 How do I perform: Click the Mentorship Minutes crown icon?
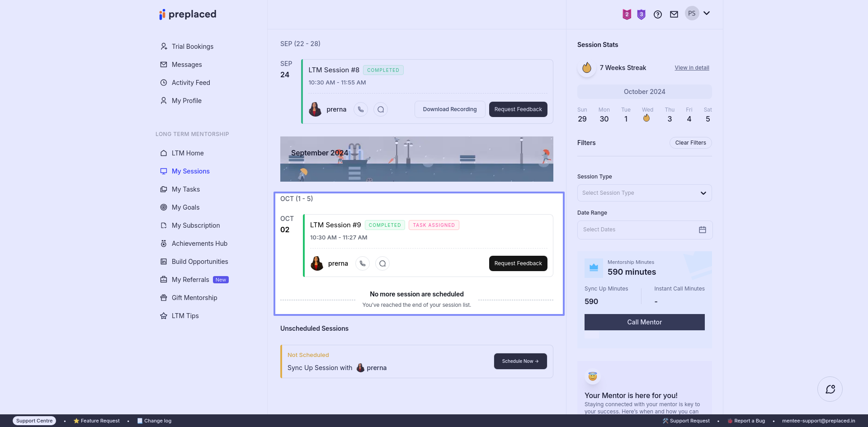point(594,267)
